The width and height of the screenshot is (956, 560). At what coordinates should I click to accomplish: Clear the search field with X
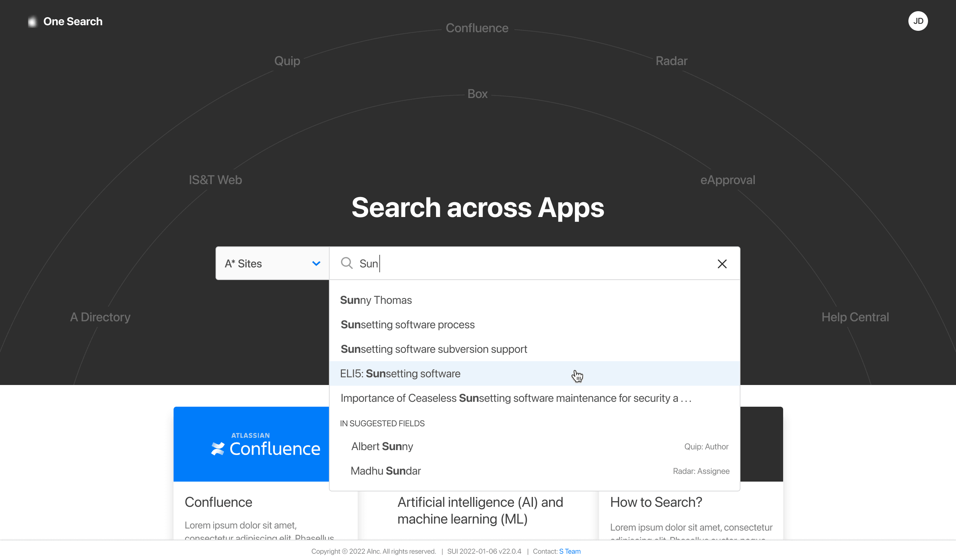coord(722,264)
